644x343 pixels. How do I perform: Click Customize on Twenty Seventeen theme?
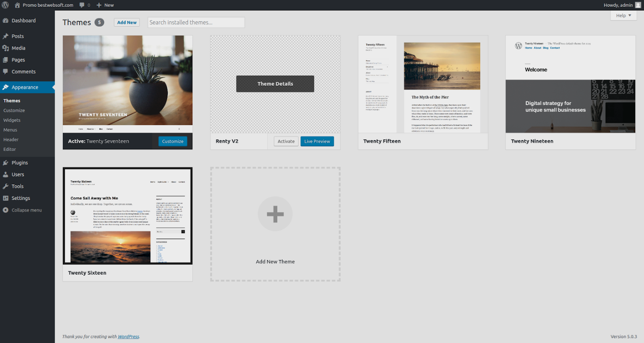point(173,141)
